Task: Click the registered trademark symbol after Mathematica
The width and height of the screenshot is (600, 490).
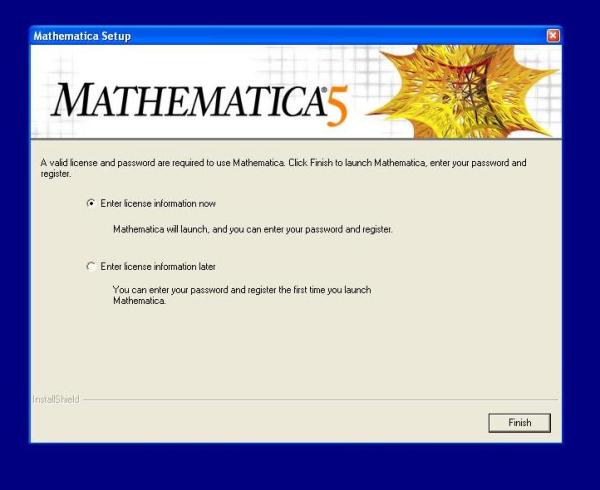Action: click(322, 90)
